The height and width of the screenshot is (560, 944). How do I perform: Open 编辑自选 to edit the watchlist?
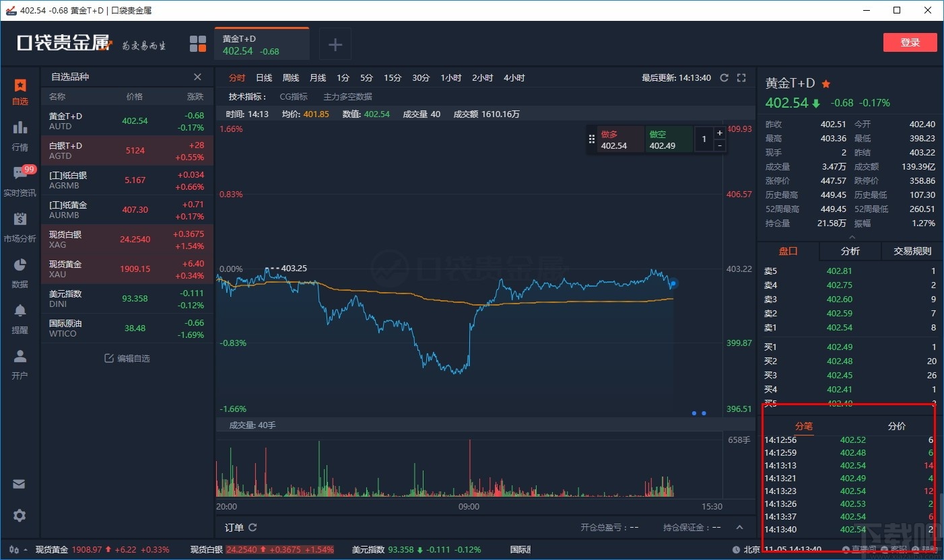point(127,358)
